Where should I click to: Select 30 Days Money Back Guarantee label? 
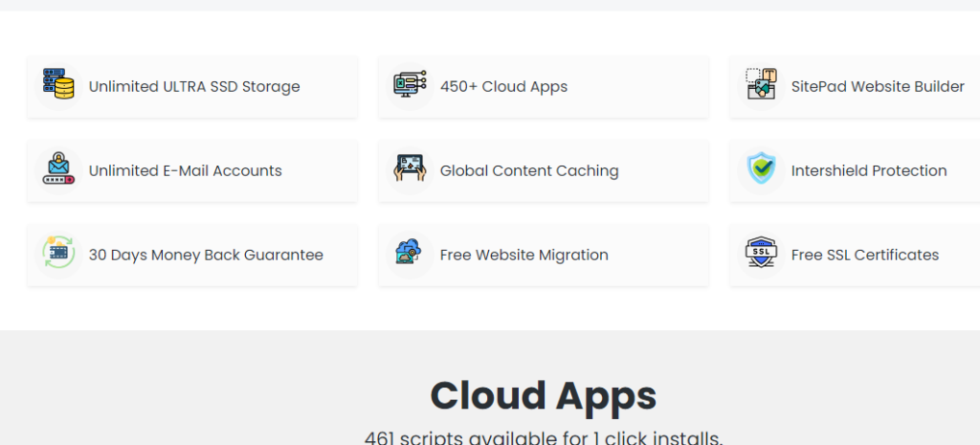(207, 255)
